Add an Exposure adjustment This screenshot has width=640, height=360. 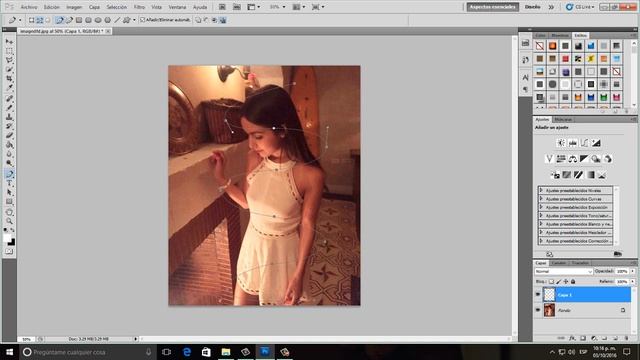(x=596, y=143)
